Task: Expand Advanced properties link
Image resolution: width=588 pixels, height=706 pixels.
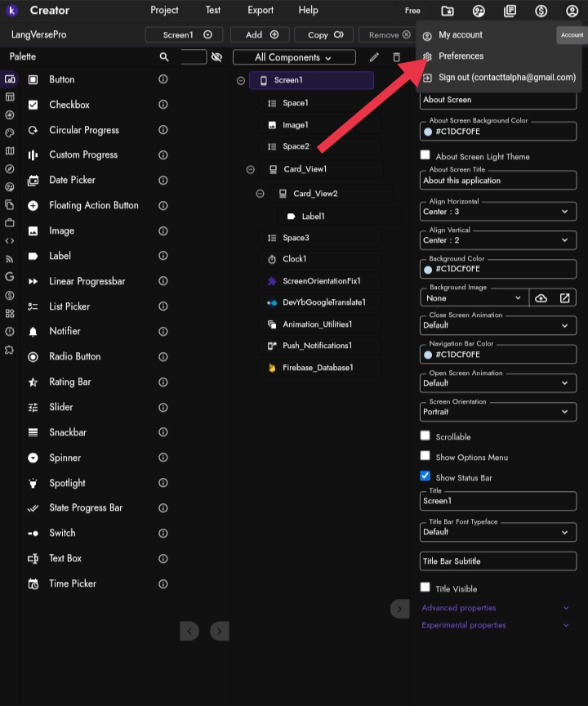Action: coord(457,608)
